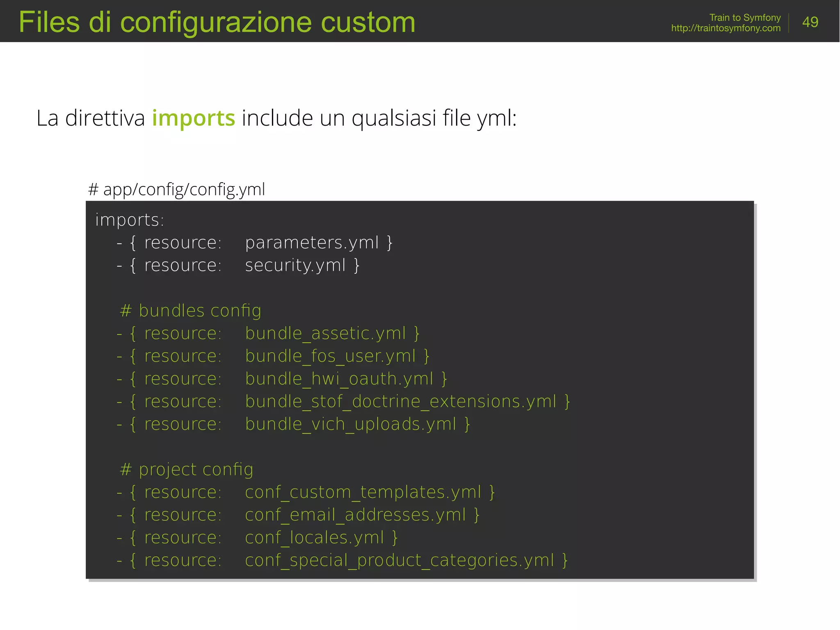Select 'bundle_fos_user.yml' resource entry

(x=273, y=356)
